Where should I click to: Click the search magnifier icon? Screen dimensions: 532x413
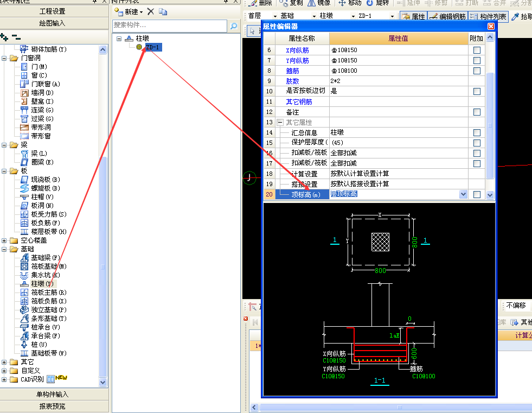click(233, 26)
